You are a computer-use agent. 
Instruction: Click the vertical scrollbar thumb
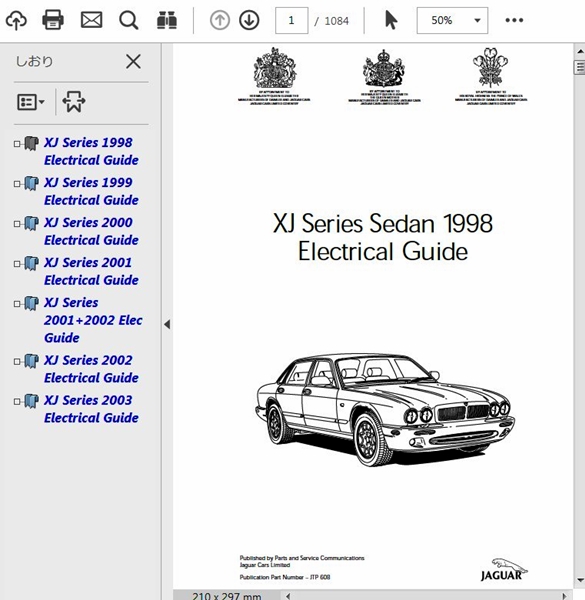click(580, 67)
